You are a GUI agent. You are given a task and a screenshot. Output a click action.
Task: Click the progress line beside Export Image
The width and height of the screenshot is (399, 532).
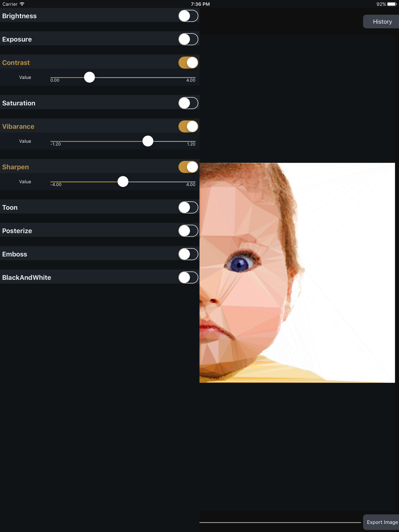(x=280, y=522)
